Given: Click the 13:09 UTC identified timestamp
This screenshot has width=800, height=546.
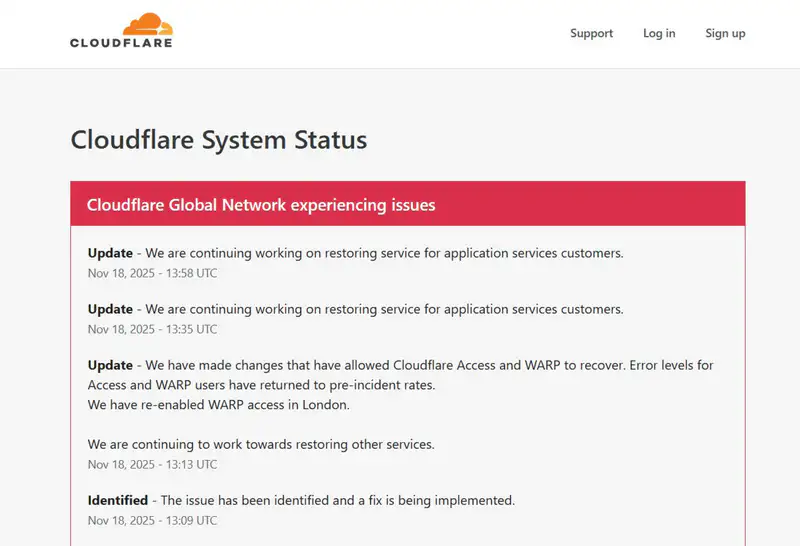Looking at the screenshot, I should click(x=152, y=520).
